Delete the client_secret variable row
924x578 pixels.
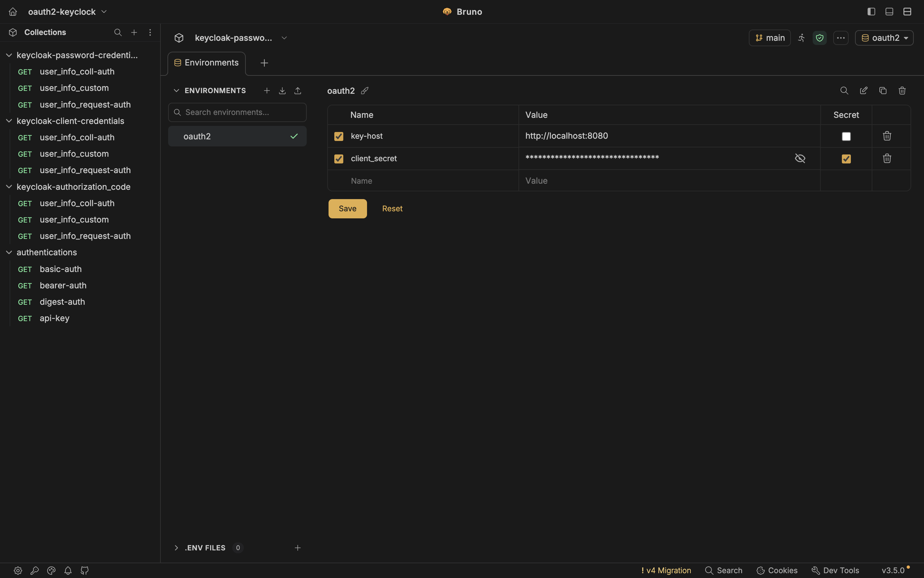pos(887,158)
